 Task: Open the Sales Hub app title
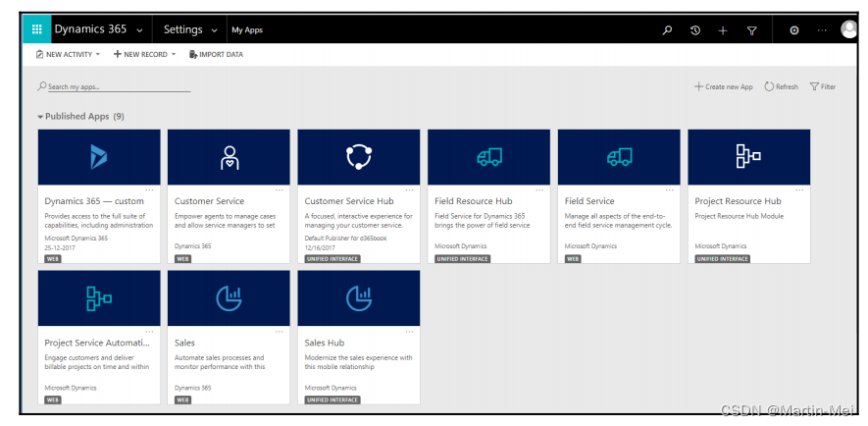[x=325, y=343]
